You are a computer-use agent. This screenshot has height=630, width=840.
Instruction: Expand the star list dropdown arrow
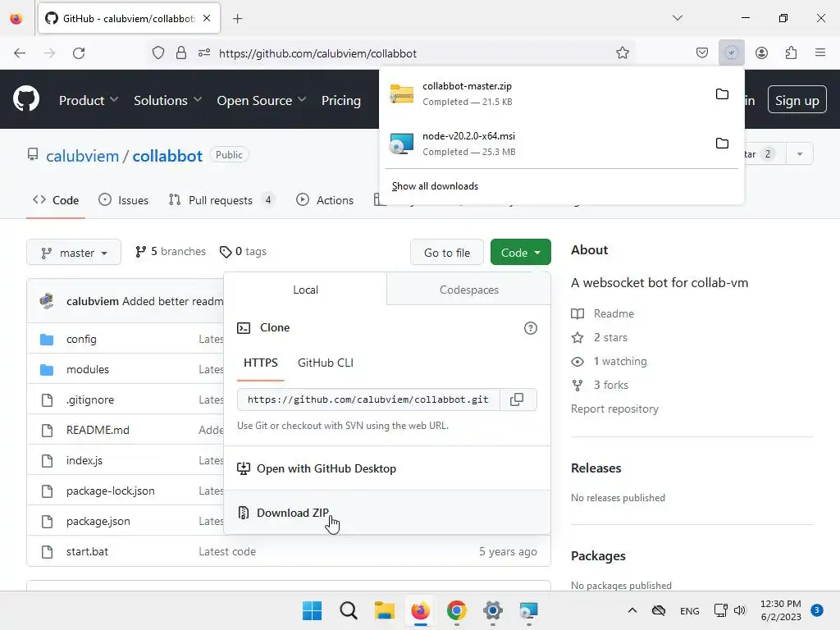pos(799,154)
